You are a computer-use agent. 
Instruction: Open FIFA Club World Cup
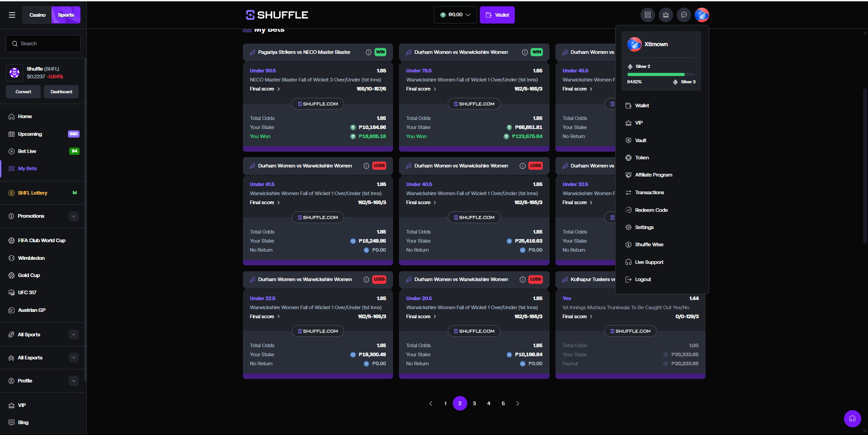coord(43,240)
